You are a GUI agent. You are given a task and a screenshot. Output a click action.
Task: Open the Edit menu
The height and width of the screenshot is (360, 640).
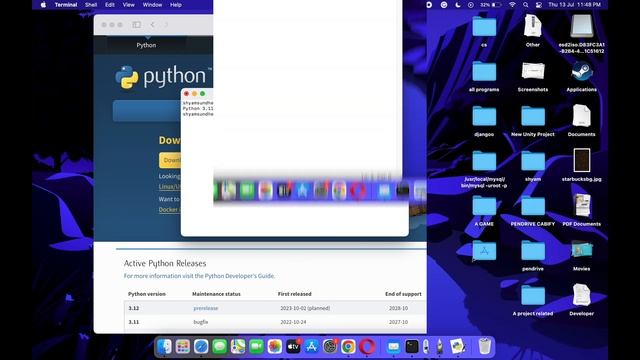(110, 5)
